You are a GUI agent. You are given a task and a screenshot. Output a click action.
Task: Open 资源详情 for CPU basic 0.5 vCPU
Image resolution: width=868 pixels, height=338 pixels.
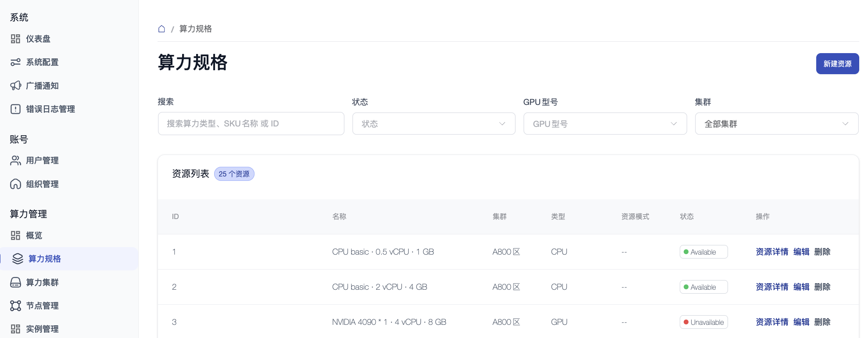pos(771,252)
